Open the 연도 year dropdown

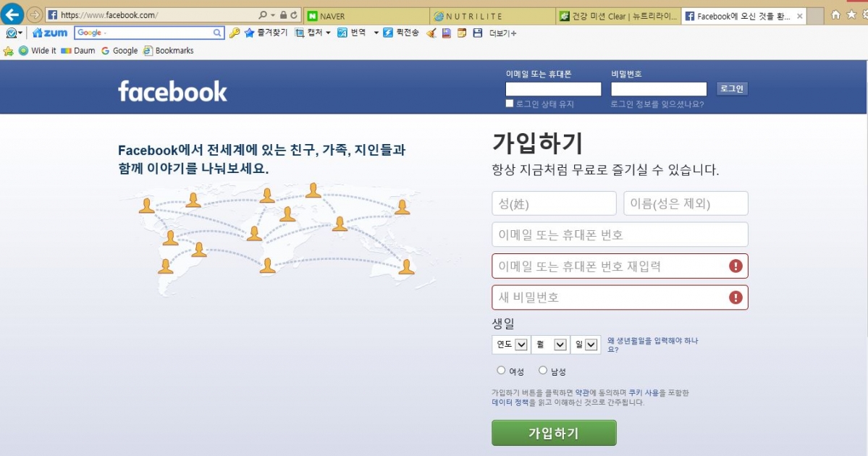tap(510, 345)
